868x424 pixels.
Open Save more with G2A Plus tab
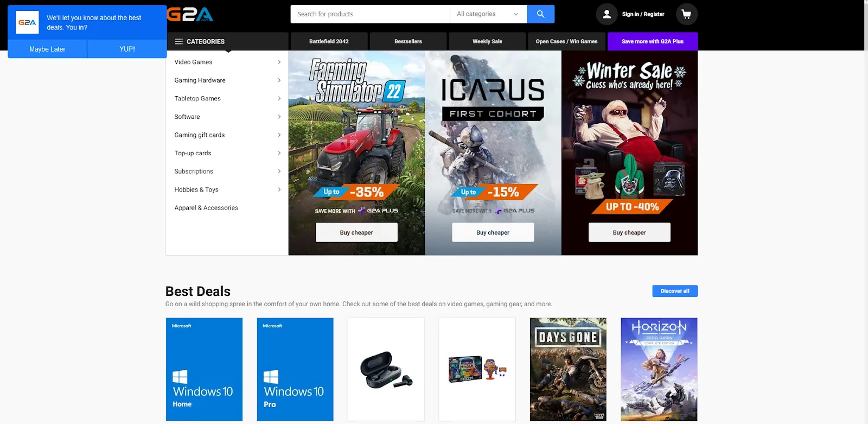[653, 41]
